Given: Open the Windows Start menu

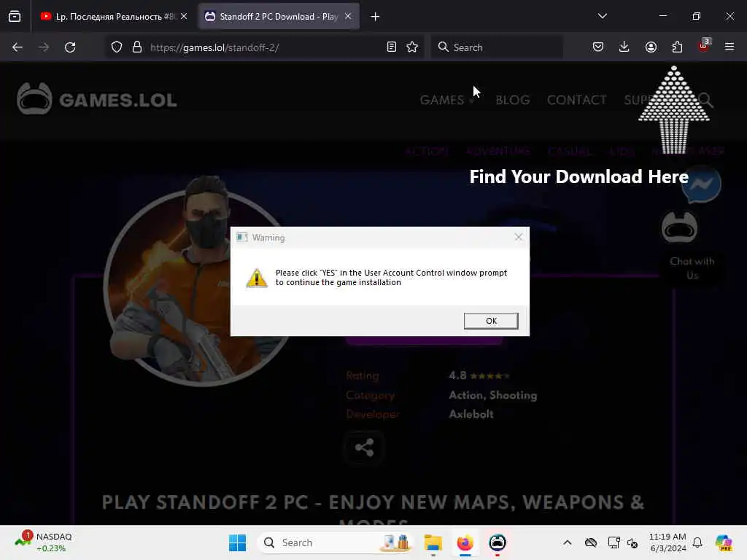Looking at the screenshot, I should [237, 542].
